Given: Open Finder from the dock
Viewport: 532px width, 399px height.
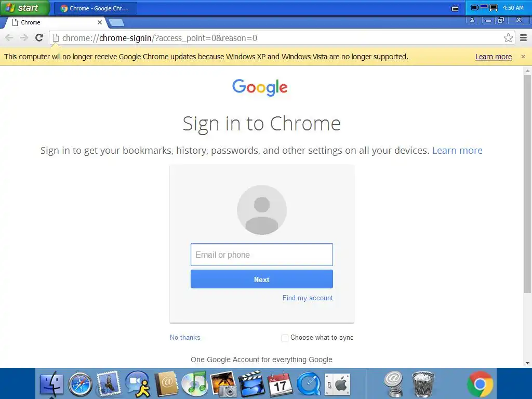Looking at the screenshot, I should tap(51, 384).
